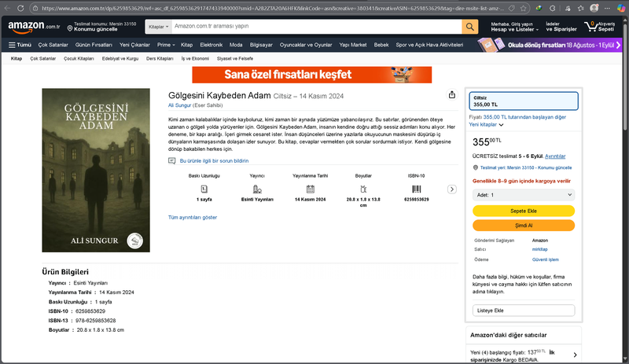Expand the Yeni kitaplar chevron
The width and height of the screenshot is (629, 364).
tap(501, 125)
